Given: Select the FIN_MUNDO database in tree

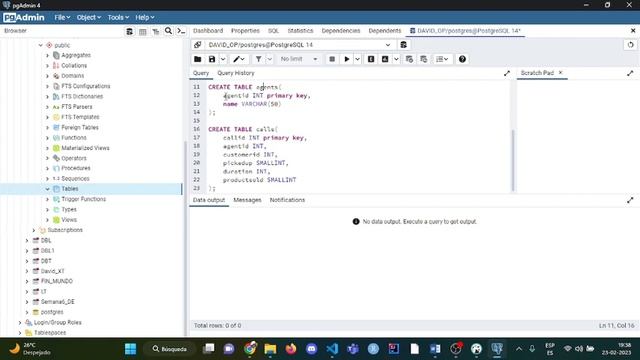Looking at the screenshot, I should 57,282.
